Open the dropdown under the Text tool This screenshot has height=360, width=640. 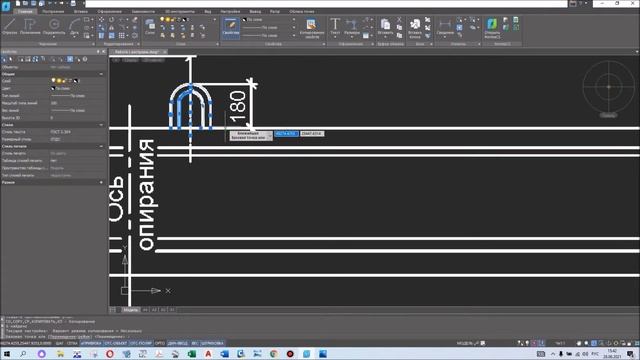pyautogui.click(x=335, y=37)
